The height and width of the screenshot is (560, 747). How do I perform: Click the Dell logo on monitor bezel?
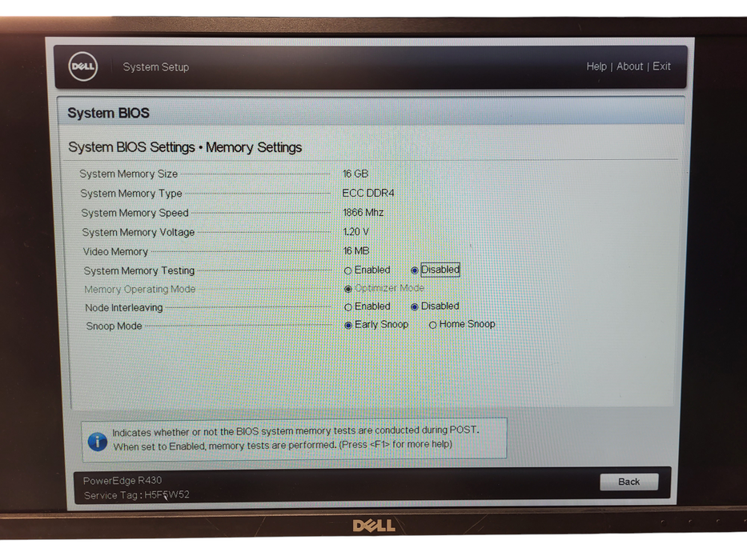(x=374, y=526)
